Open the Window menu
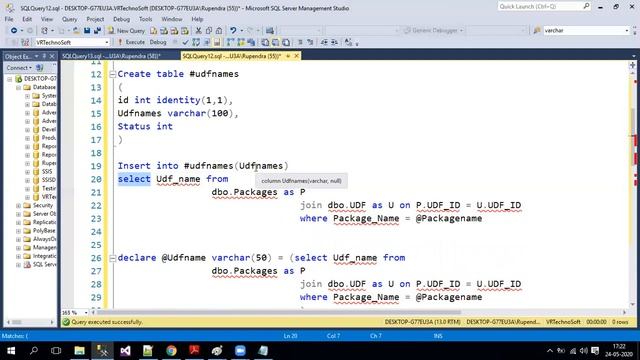Image resolution: width=640 pixels, height=360 pixels. (x=171, y=19)
